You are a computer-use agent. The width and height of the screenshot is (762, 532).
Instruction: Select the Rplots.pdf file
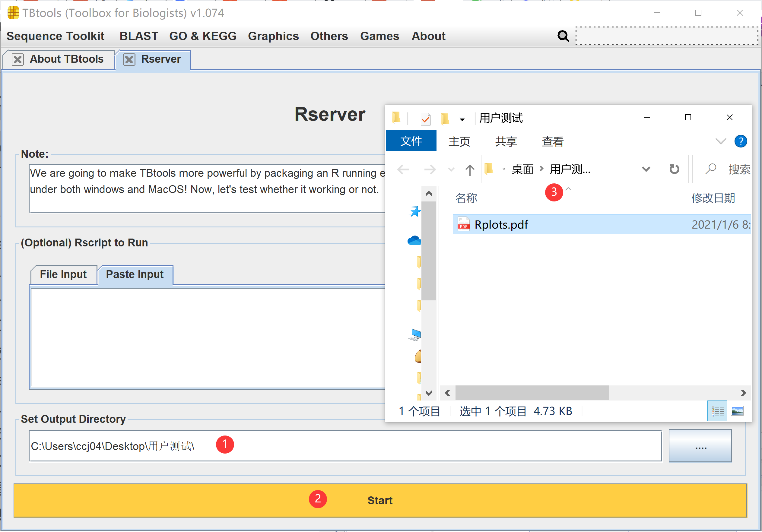(501, 225)
